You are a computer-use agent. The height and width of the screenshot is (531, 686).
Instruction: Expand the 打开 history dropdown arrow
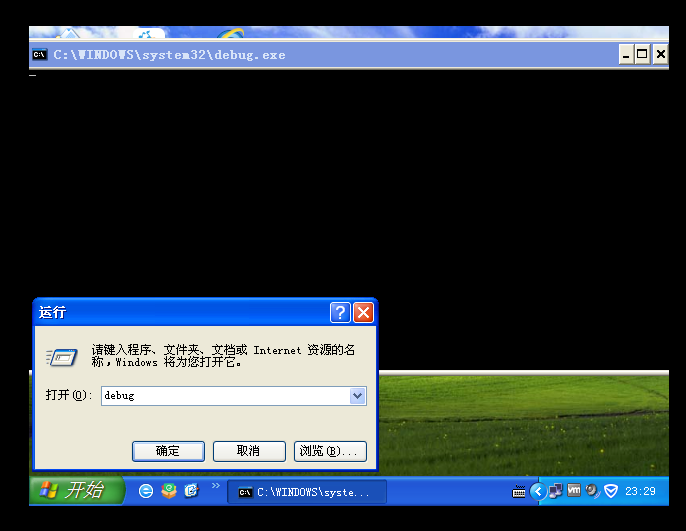click(x=357, y=396)
